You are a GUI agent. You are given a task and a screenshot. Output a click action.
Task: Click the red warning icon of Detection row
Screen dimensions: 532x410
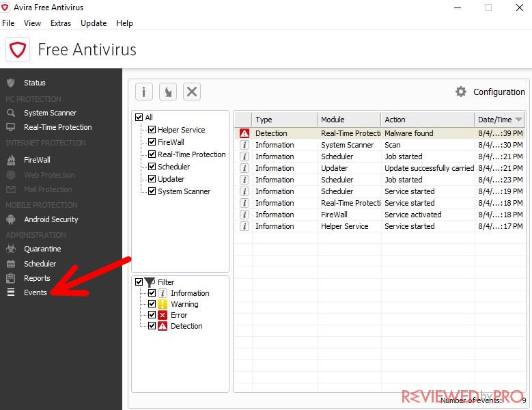pyautogui.click(x=244, y=133)
